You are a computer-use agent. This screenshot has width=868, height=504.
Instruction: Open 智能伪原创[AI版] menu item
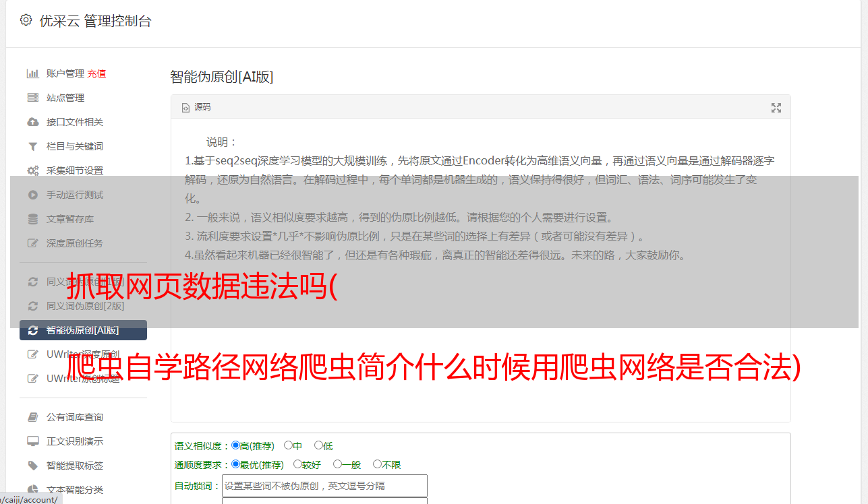83,330
